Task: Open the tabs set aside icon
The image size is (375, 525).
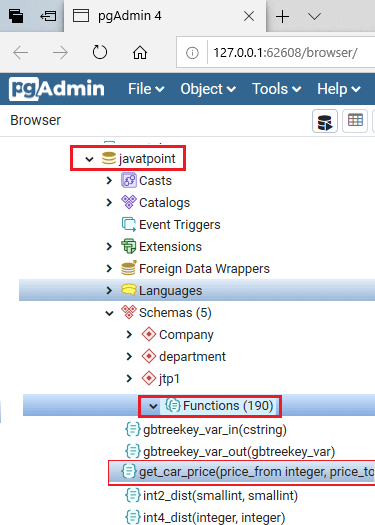Action: [16, 16]
